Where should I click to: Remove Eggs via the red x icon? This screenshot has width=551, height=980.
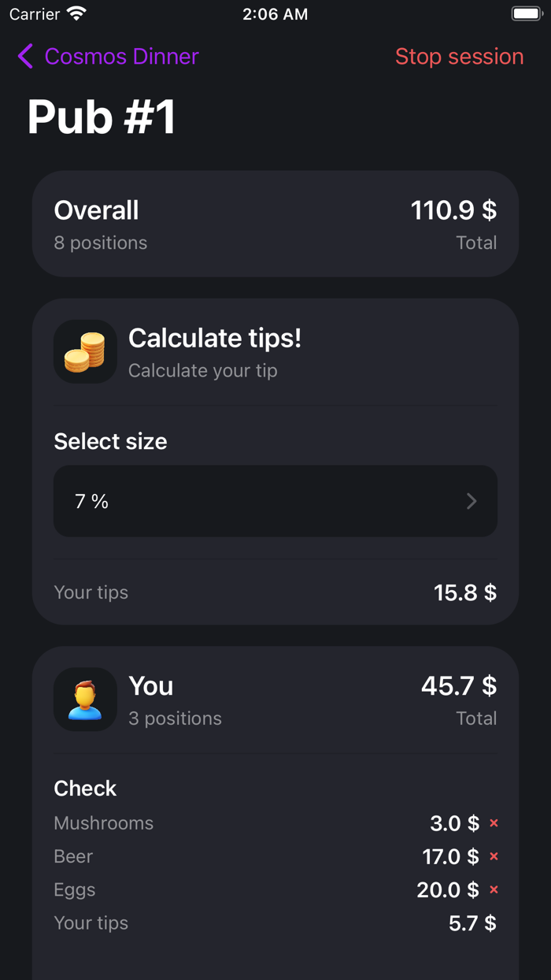point(494,889)
